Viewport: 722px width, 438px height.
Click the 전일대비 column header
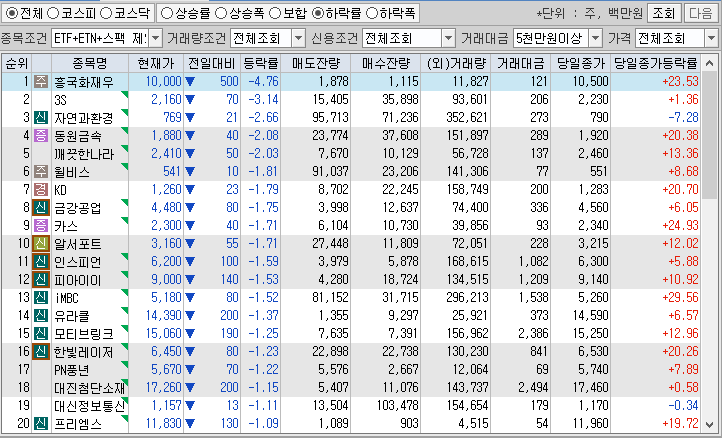click(212, 64)
